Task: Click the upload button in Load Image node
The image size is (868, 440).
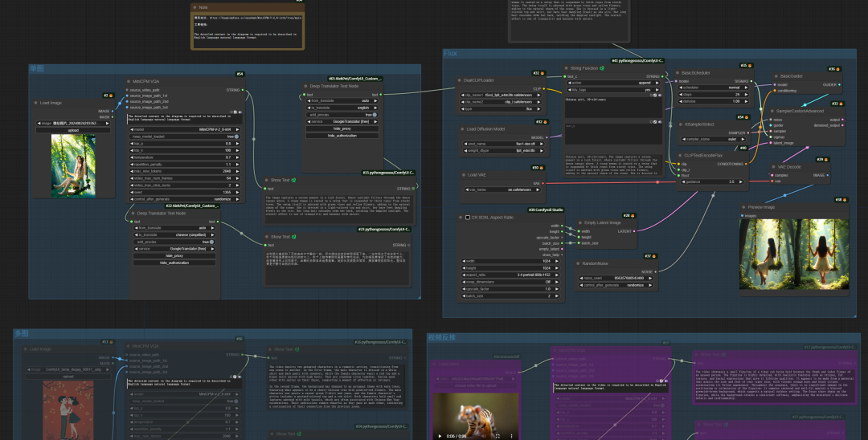Action: pos(73,130)
